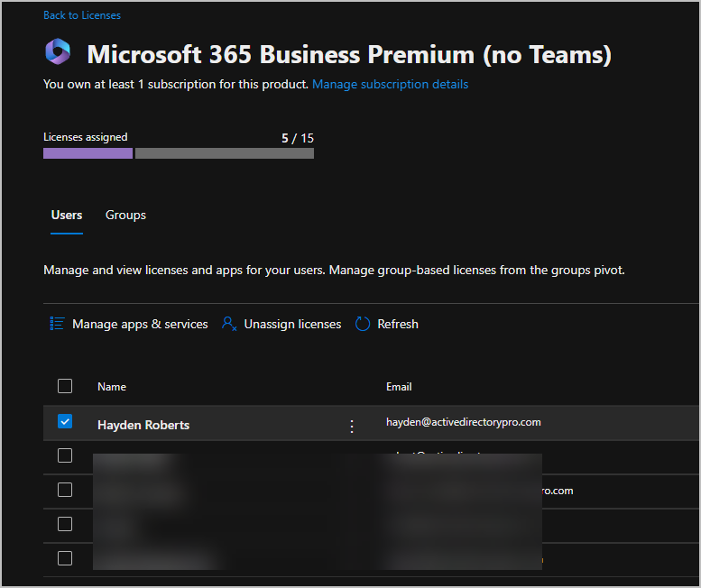Click the Manage apps & services list icon

(58, 324)
